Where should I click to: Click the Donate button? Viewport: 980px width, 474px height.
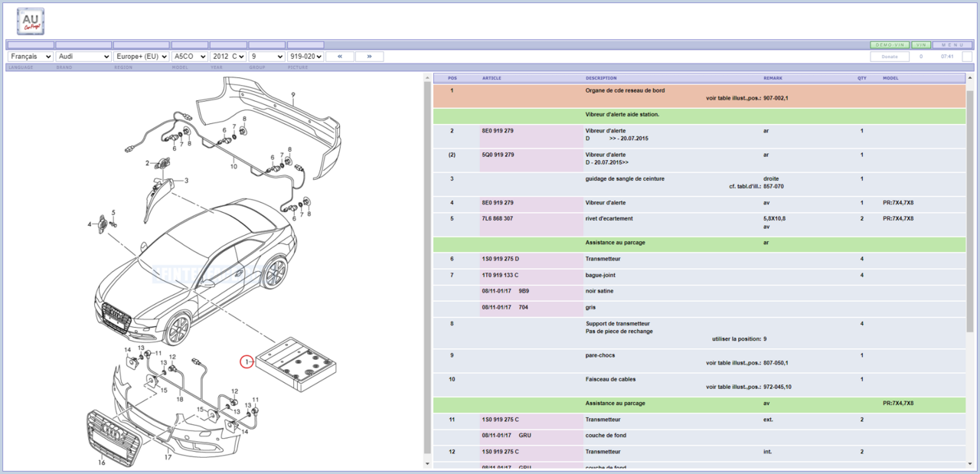pyautogui.click(x=890, y=57)
